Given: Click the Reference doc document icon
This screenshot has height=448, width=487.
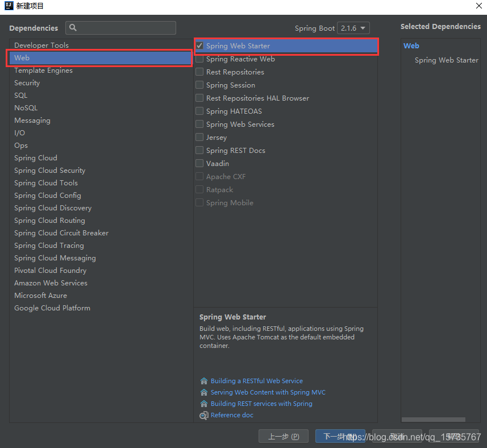Looking at the screenshot, I should coord(204,416).
